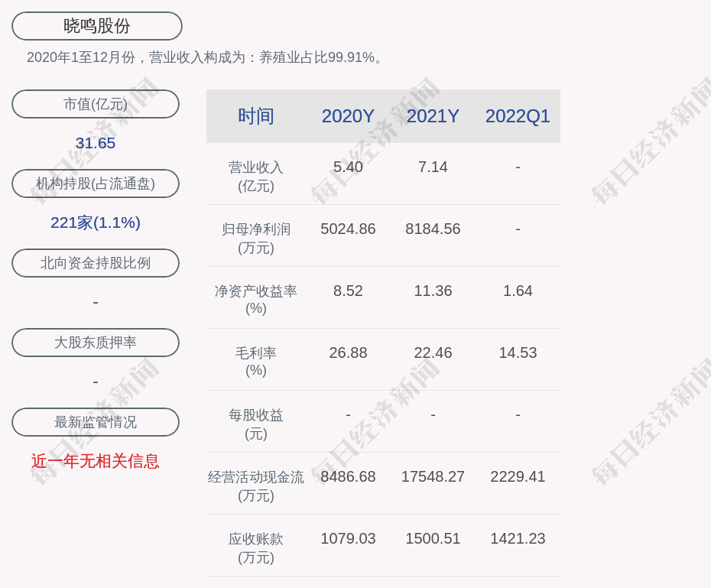Select the return on equity value 1.64

(518, 291)
